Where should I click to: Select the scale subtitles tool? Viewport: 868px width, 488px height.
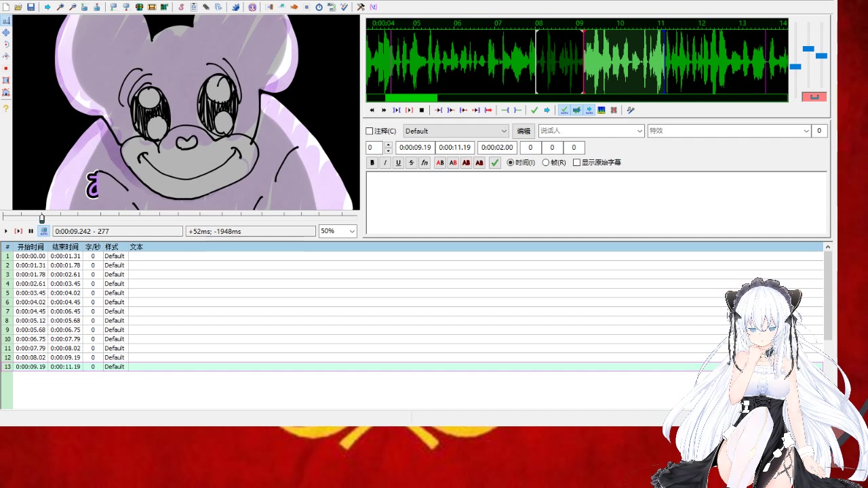6,68
